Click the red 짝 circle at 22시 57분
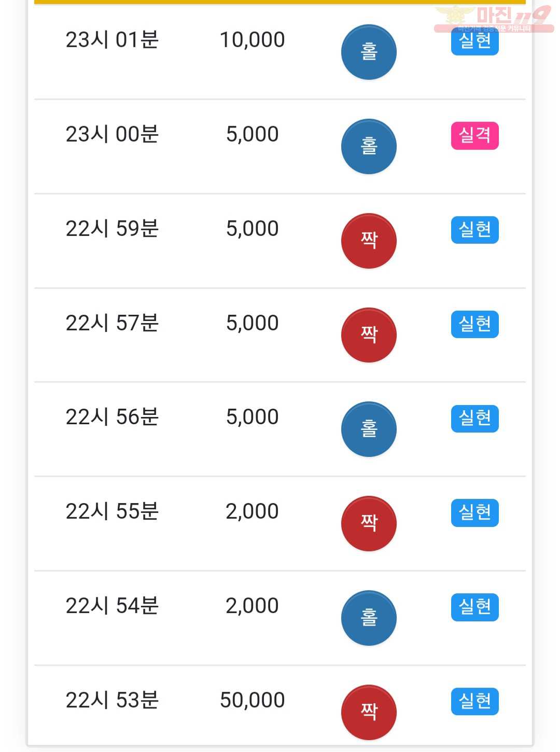 [369, 335]
